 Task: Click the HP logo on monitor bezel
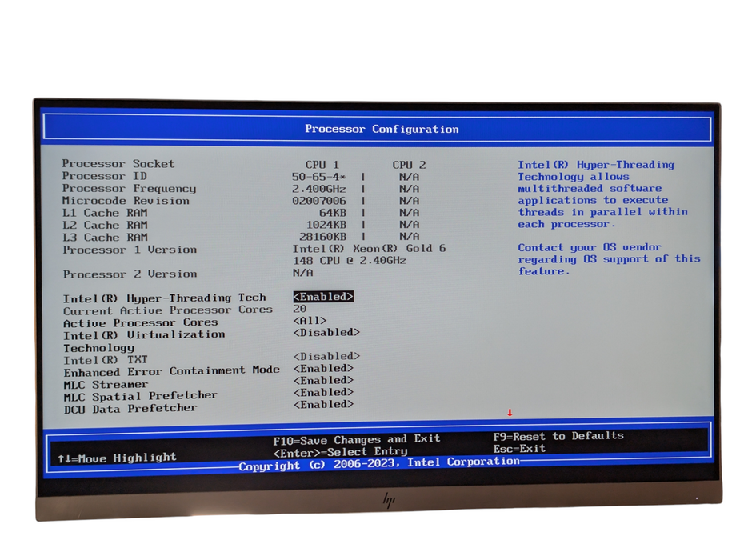[389, 500]
